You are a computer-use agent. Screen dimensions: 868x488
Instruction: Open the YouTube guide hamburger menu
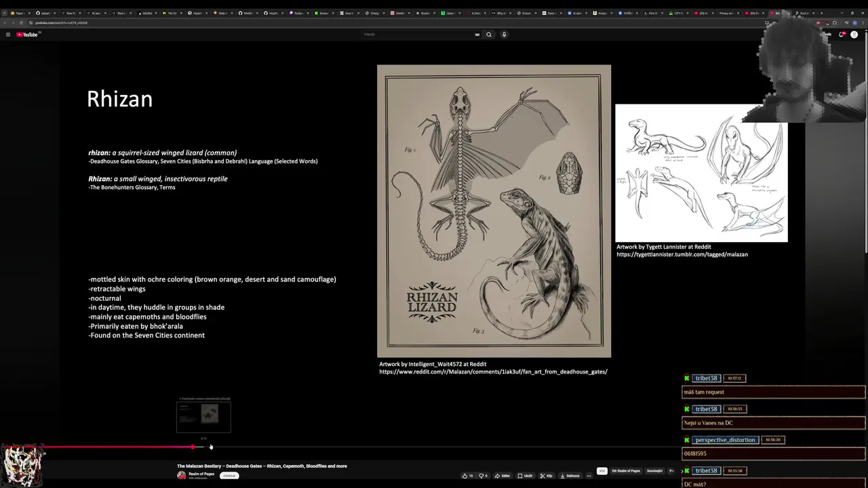coord(8,35)
